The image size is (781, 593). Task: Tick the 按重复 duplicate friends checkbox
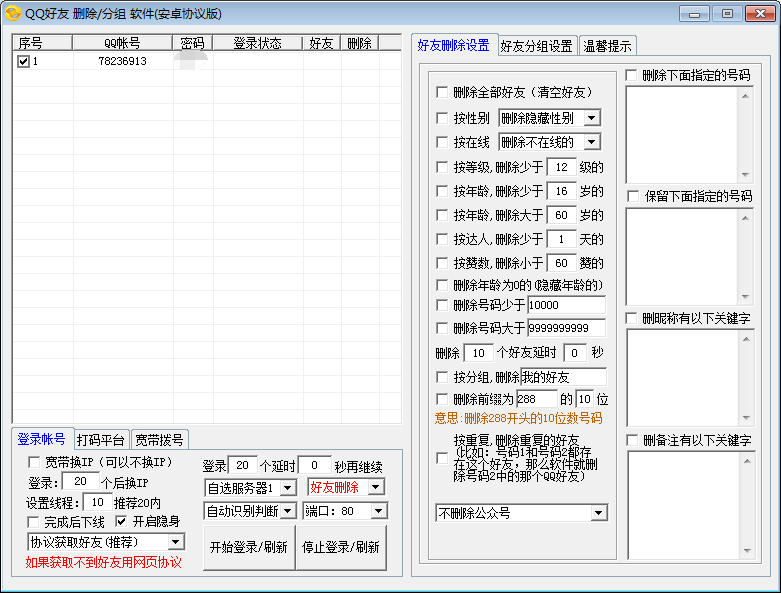coord(441,458)
